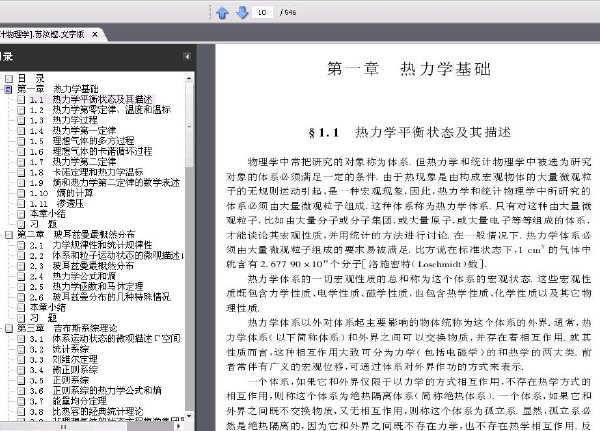Jump to 3.6 正则系综的热力学公式和熵
This screenshot has width=600, height=431.
tap(96, 390)
